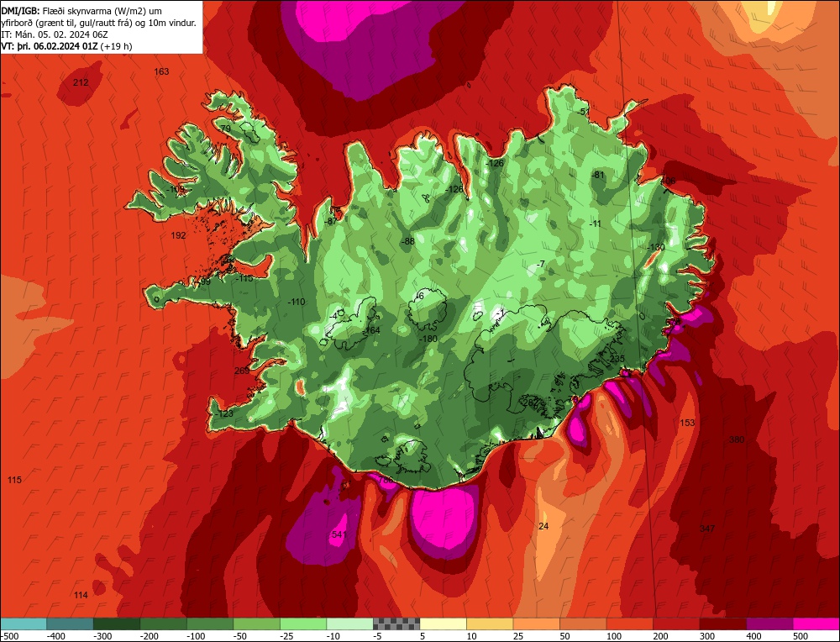The height and width of the screenshot is (642, 840).
Task: Click the land value "-180"
Action: point(428,339)
